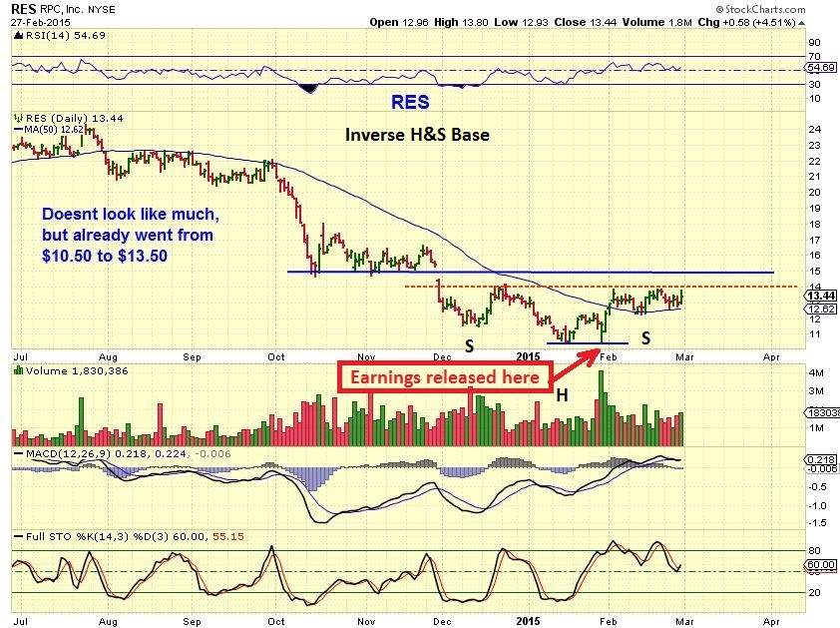Click the Aug label under the price panel
Image resolution: width=840 pixels, height=628 pixels.
click(x=108, y=357)
